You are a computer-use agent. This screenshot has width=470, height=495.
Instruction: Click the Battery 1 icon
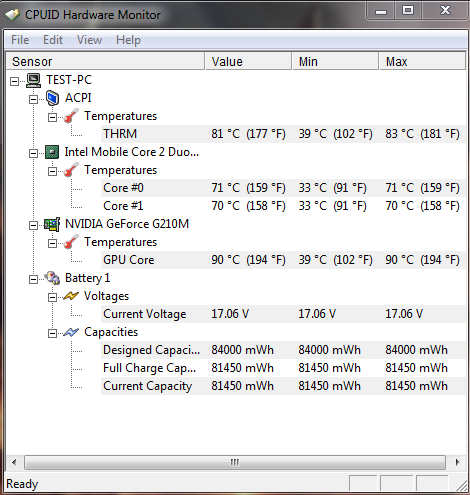click(52, 278)
